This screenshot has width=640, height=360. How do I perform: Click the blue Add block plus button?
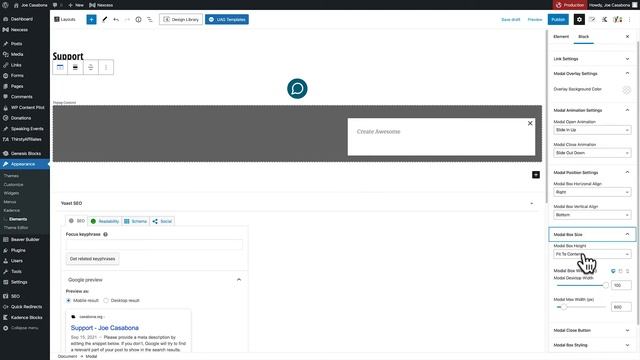coord(91,19)
